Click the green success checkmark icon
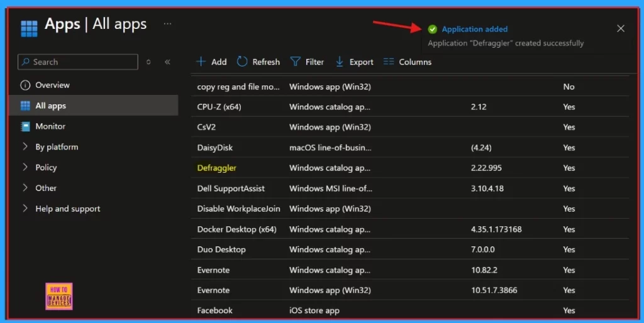 433,29
